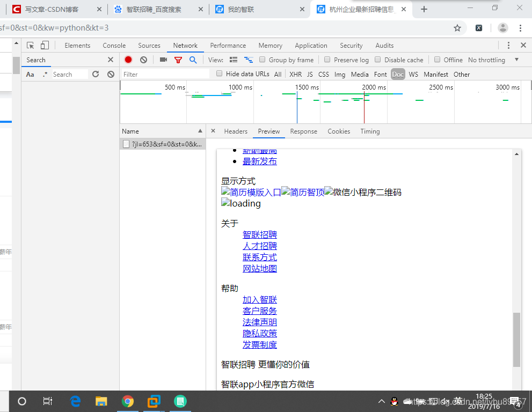This screenshot has width=532, height=412.
Task: Enable Group by frame checkbox
Action: coord(263,60)
